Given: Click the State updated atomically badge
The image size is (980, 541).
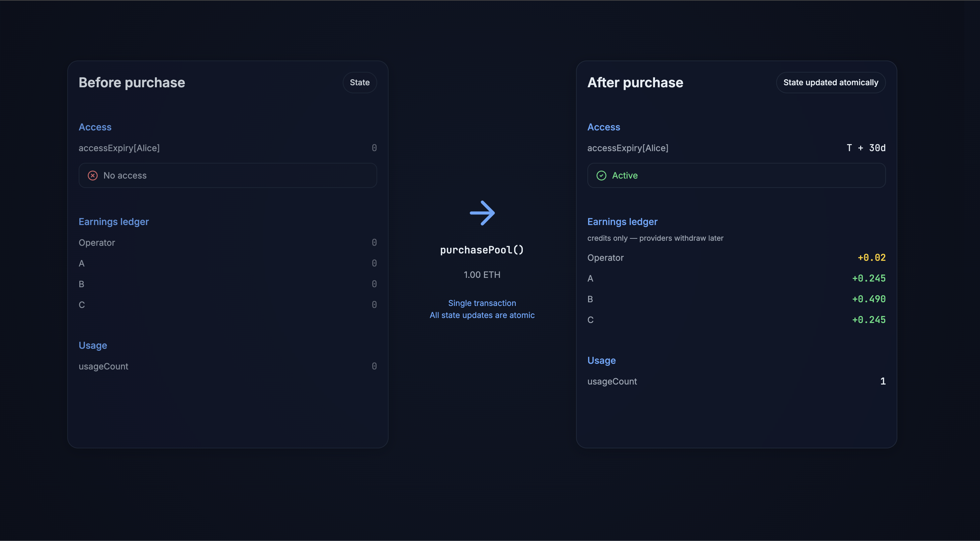Looking at the screenshot, I should (830, 83).
